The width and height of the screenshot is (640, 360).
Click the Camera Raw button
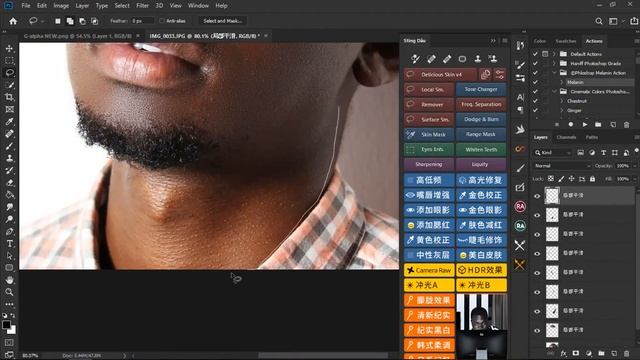point(429,270)
